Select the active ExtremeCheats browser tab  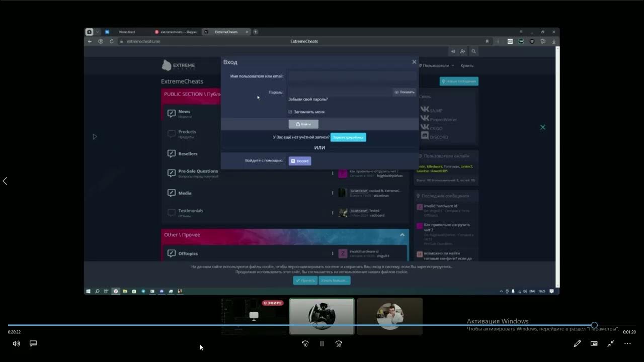coord(226,32)
